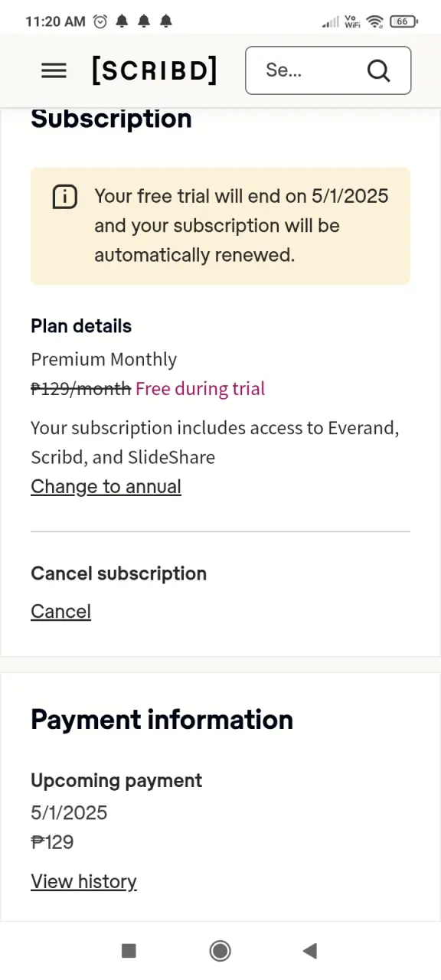Tap the Android home circle button
Image resolution: width=441 pixels, height=980 pixels.
coord(220,951)
